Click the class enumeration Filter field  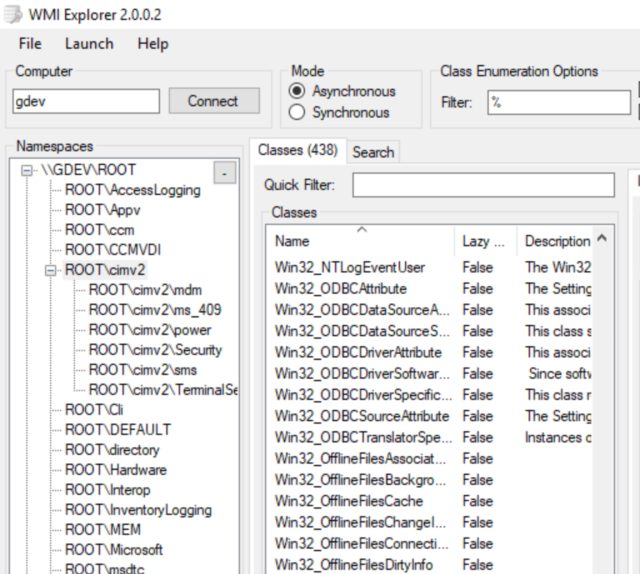click(559, 102)
